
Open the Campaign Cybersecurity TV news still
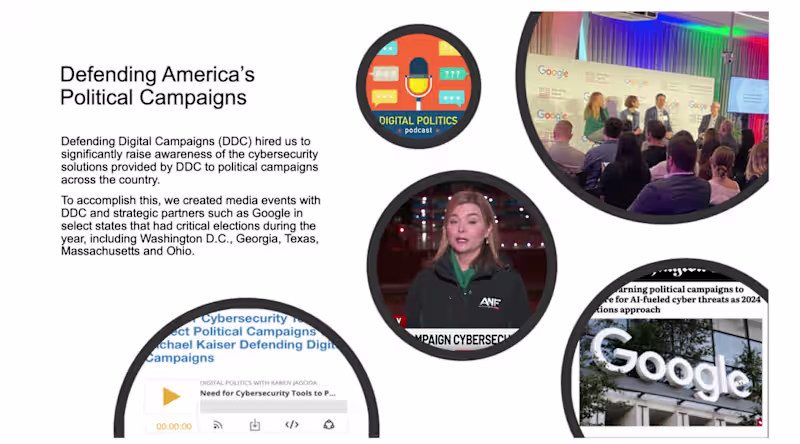pos(462,265)
